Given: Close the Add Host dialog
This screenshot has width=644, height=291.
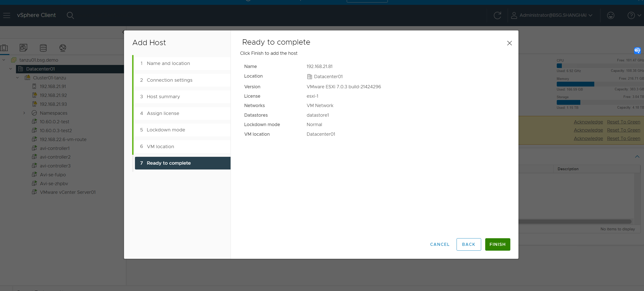Looking at the screenshot, I should click(x=509, y=43).
